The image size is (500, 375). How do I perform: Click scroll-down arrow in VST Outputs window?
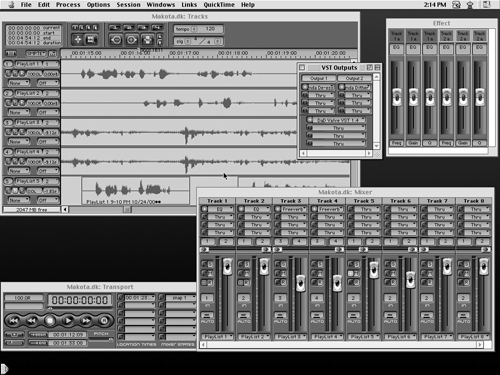(376, 146)
